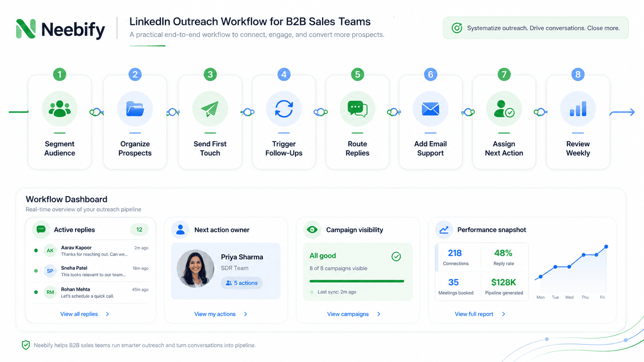Click the shield icon in the footer
The width and height of the screenshot is (644, 362).
pyautogui.click(x=26, y=345)
